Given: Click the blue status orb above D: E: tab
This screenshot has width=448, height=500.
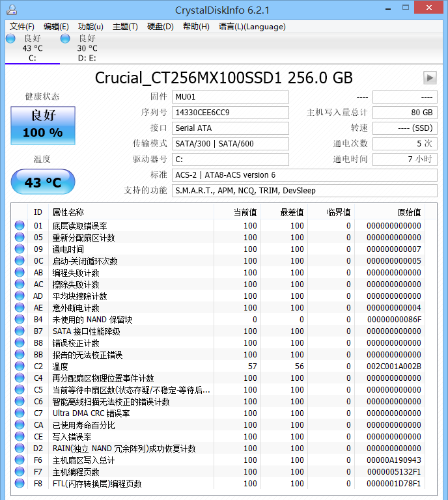Looking at the screenshot, I should pyautogui.click(x=65, y=38).
